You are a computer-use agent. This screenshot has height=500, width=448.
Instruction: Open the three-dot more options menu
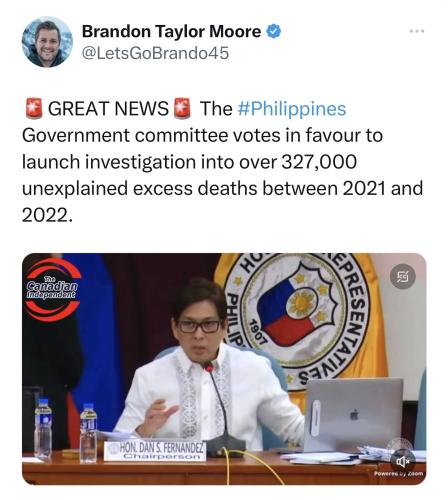417,31
